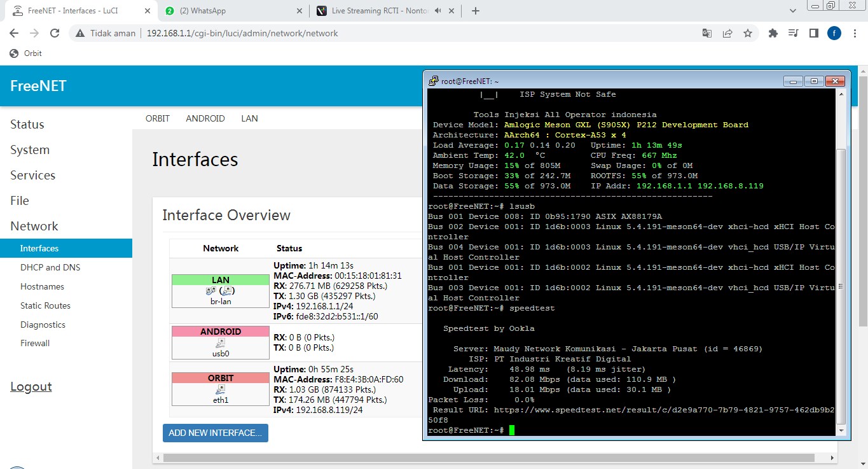868x469 pixels.
Task: Expand the Services sidebar menu
Action: point(33,175)
